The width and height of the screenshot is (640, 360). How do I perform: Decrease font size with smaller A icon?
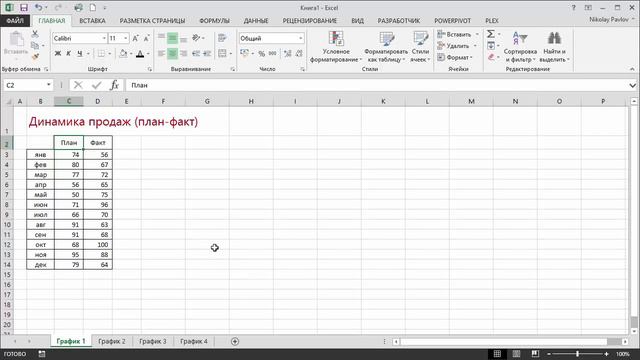point(146,38)
